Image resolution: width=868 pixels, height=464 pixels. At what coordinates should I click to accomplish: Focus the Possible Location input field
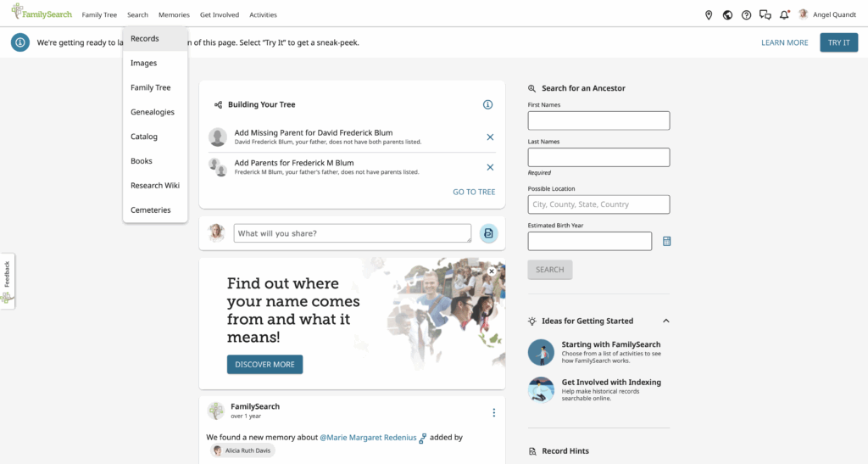pyautogui.click(x=598, y=204)
